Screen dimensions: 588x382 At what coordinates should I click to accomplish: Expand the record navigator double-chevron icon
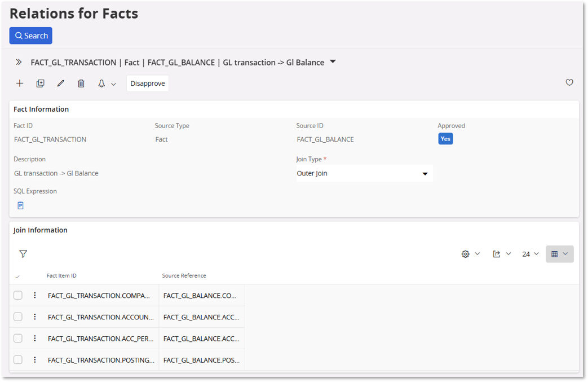19,62
